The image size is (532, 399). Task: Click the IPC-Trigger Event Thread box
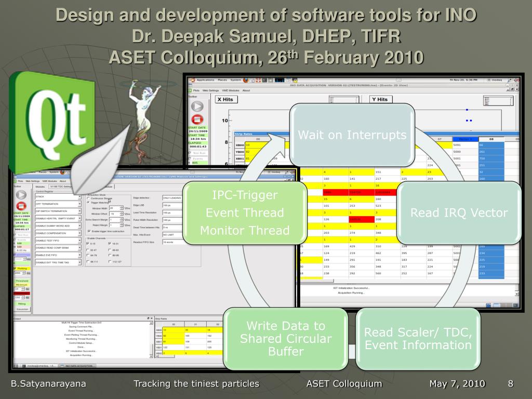[245, 212]
